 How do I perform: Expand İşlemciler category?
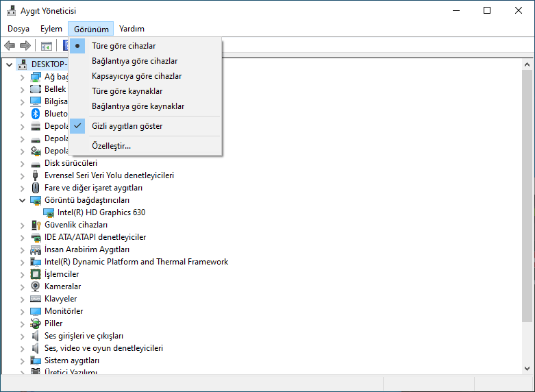pos(22,275)
